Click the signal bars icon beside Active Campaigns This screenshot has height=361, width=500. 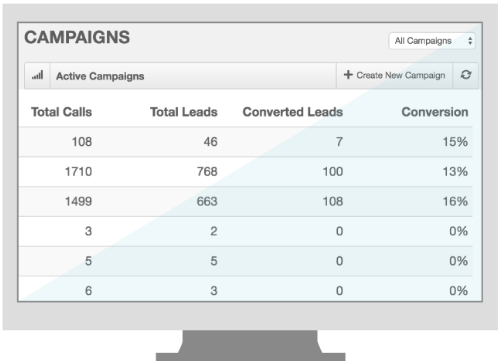point(38,75)
